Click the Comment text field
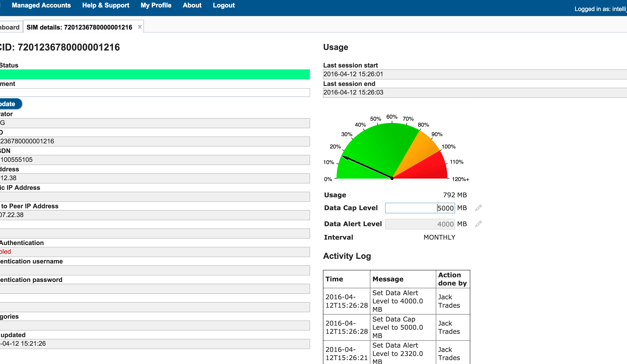 (155, 92)
